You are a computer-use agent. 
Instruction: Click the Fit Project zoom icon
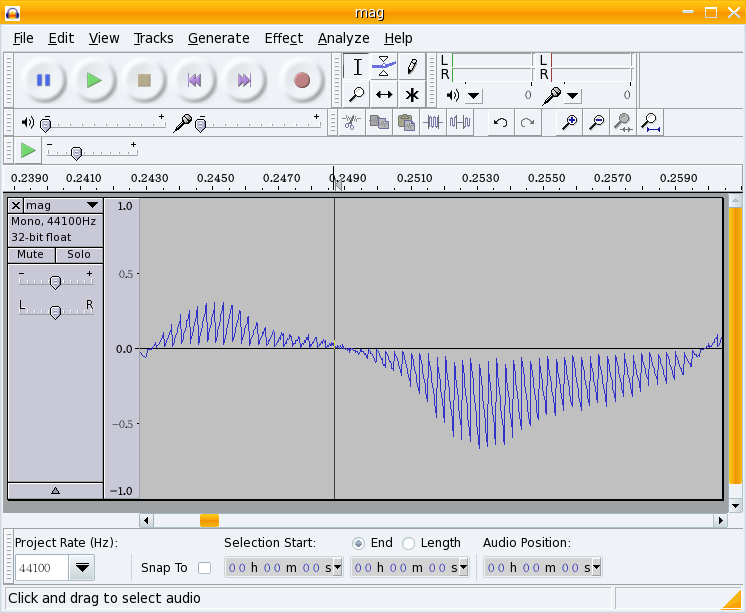click(650, 122)
